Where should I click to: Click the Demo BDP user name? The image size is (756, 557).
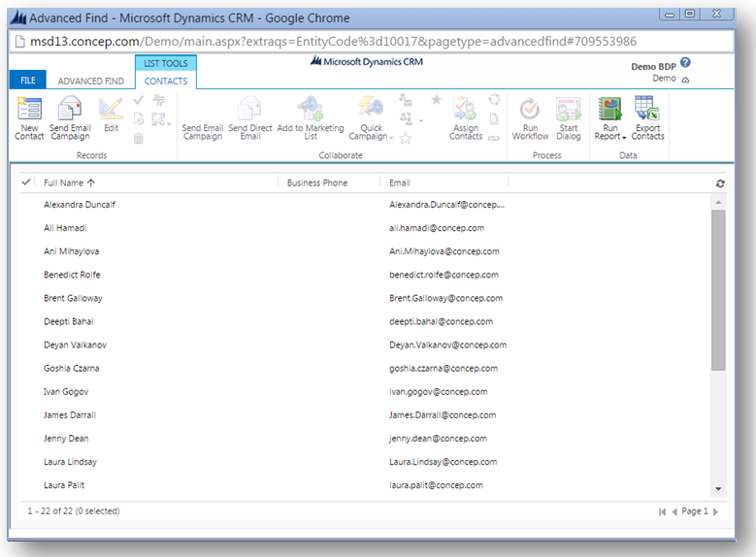[x=653, y=67]
